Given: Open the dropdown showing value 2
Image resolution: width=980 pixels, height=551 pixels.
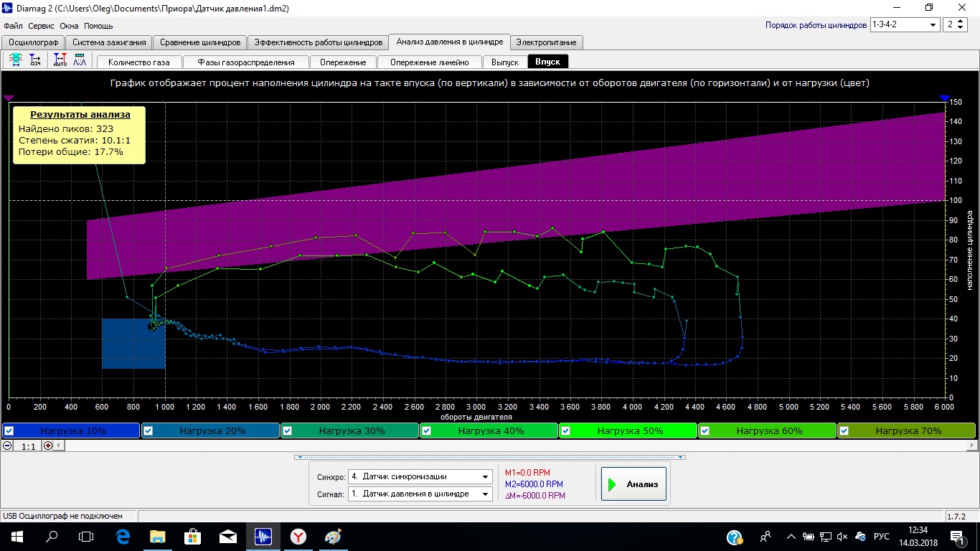Looking at the screenshot, I should [x=955, y=24].
